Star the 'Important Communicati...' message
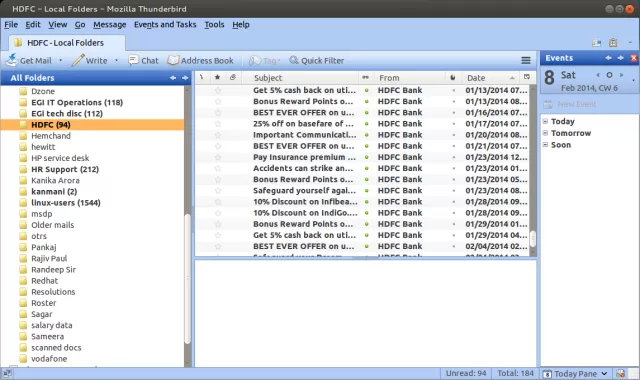The width and height of the screenshot is (640, 380). [x=218, y=135]
